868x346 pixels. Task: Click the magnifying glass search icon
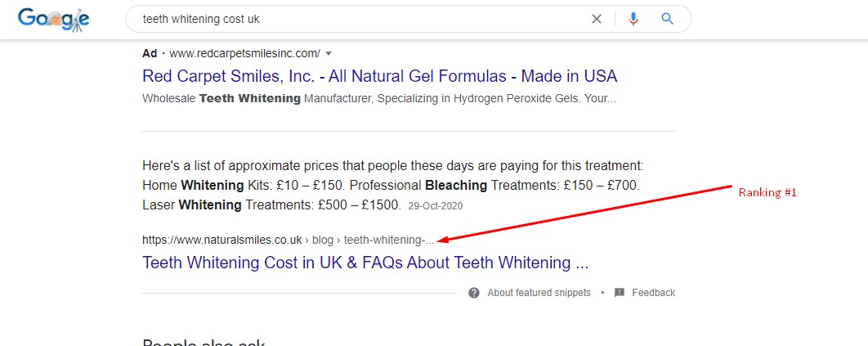(x=667, y=19)
